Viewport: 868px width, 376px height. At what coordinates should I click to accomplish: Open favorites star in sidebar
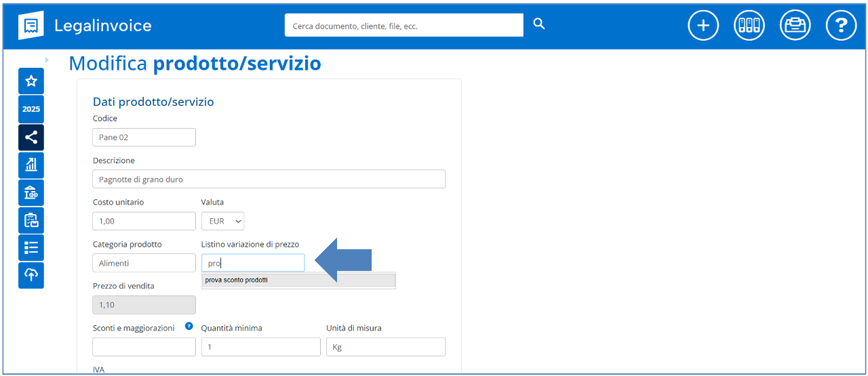pyautogui.click(x=31, y=81)
